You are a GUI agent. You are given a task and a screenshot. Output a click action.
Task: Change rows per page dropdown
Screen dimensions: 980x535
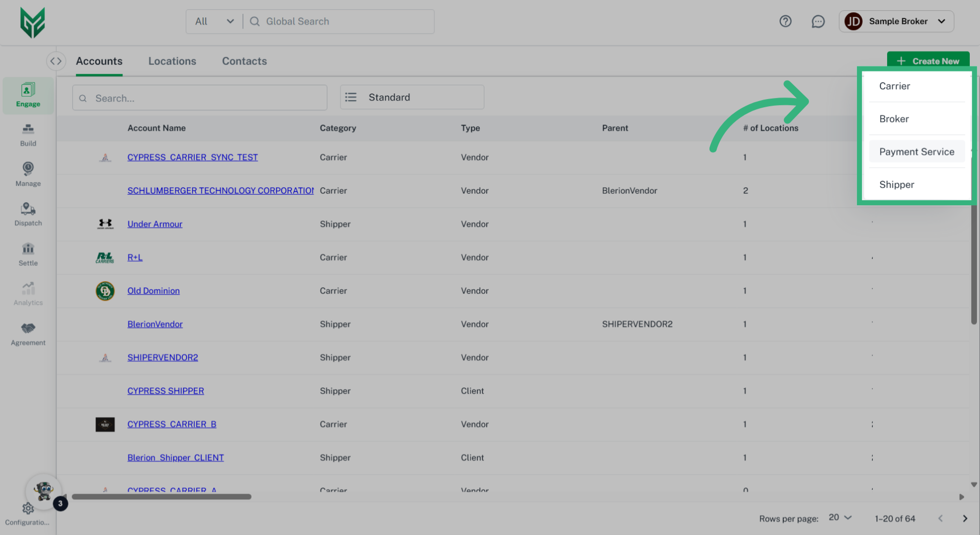tap(840, 518)
